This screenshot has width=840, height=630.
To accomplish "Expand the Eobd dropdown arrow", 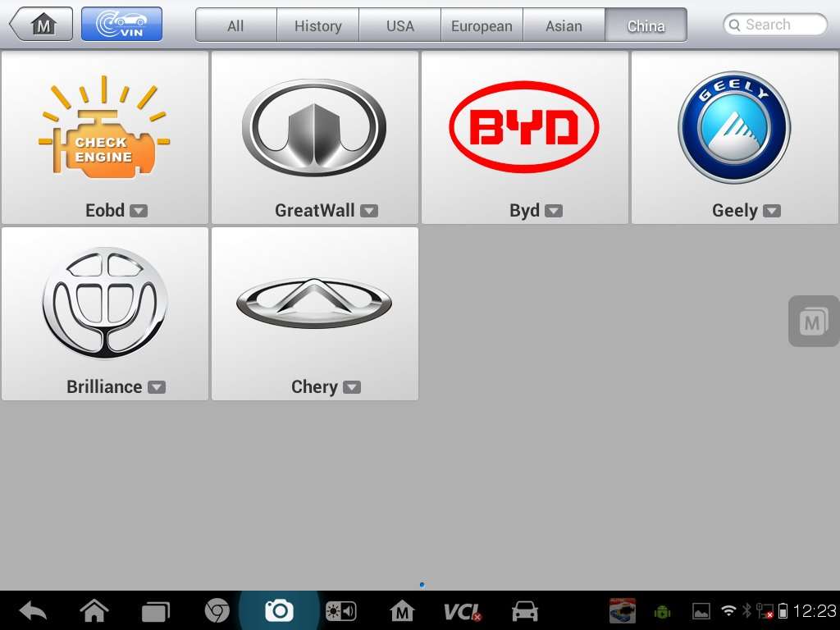I will (139, 211).
